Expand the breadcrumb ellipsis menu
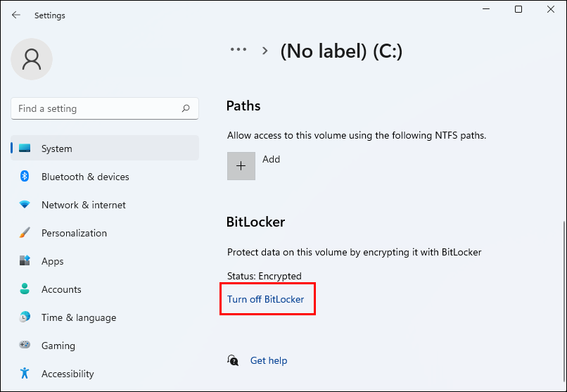Screen dimensions: 567x392 click(238, 50)
